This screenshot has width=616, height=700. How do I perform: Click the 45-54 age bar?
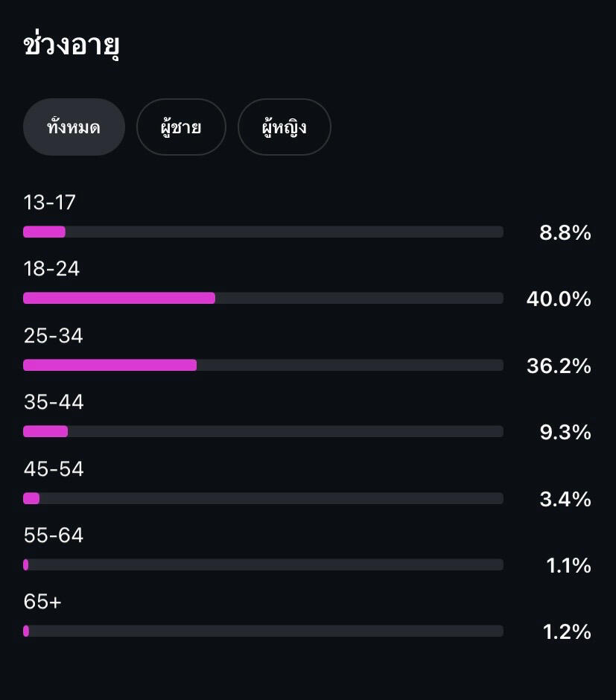click(x=263, y=498)
